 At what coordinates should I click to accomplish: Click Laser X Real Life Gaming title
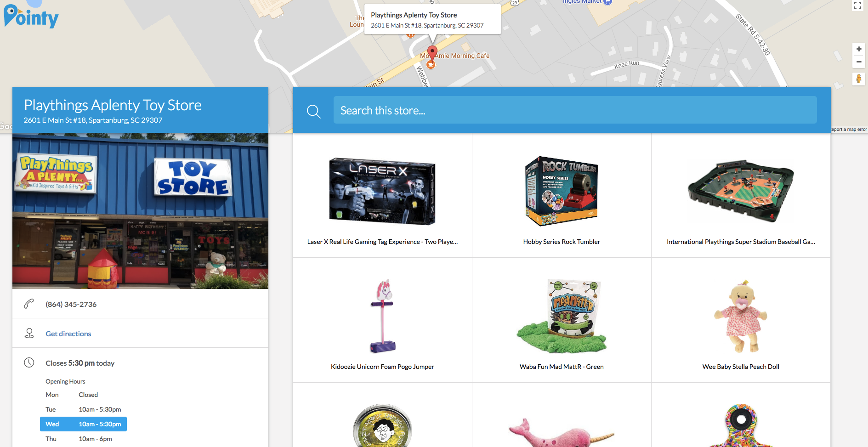tap(382, 242)
